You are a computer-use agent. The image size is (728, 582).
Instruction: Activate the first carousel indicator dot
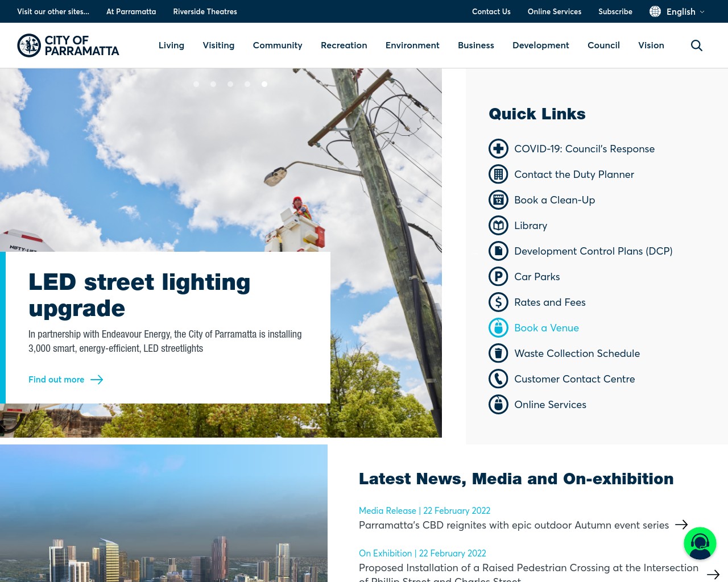pyautogui.click(x=196, y=84)
